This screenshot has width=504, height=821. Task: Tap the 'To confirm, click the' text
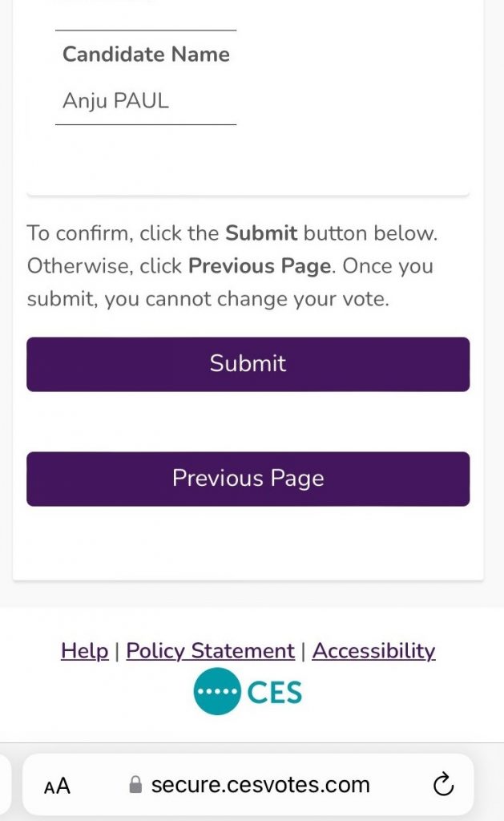pos(123,234)
